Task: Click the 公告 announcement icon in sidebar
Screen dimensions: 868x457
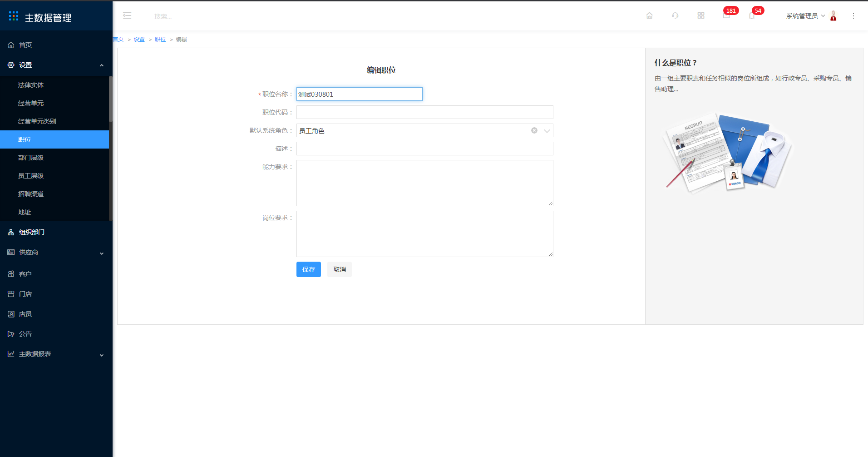Action: click(11, 334)
